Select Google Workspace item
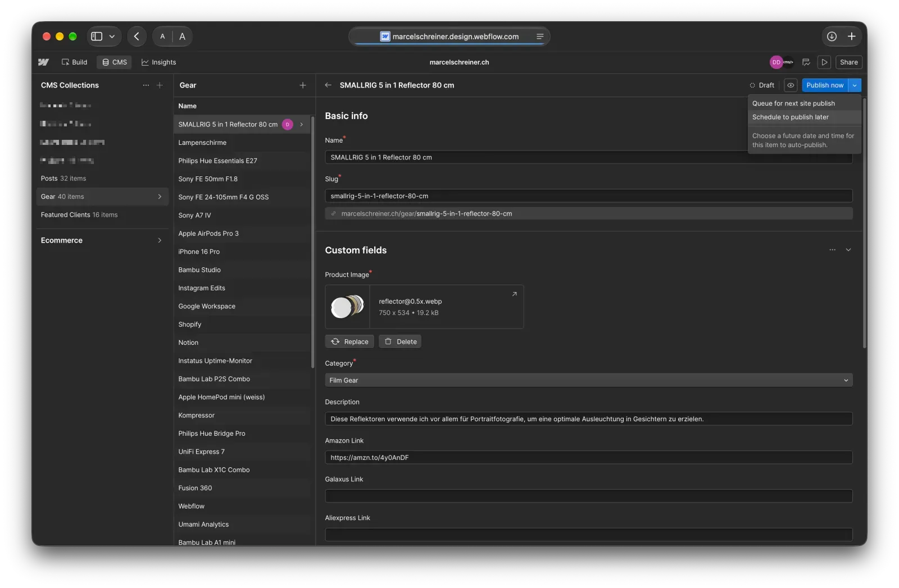The image size is (899, 588). (x=242, y=307)
